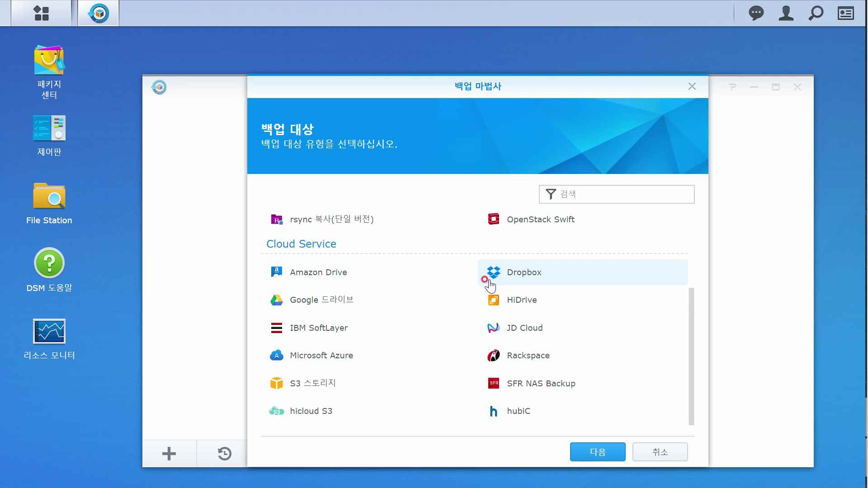Open the Resource Monitor desktop icon
Screen dimensions: 868x488
pyautogui.click(x=49, y=331)
